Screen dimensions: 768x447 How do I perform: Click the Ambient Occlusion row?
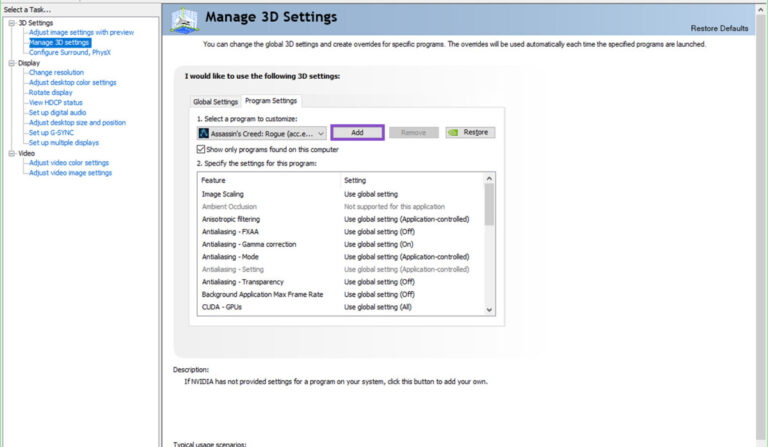tap(341, 207)
